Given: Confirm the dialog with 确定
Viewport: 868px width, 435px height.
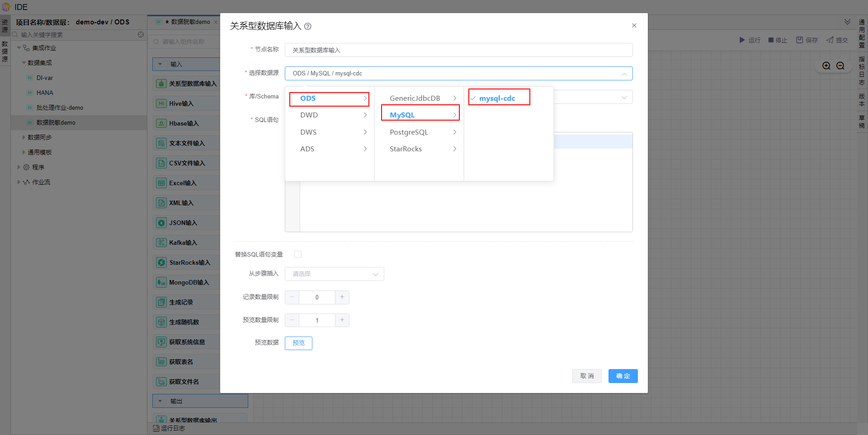Looking at the screenshot, I should (x=623, y=376).
